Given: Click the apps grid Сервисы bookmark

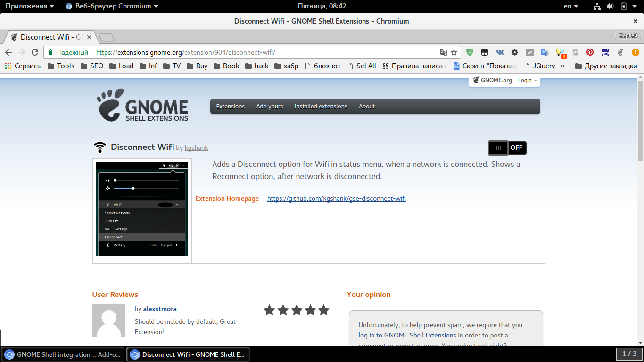Looking at the screenshot, I should click(23, 66).
